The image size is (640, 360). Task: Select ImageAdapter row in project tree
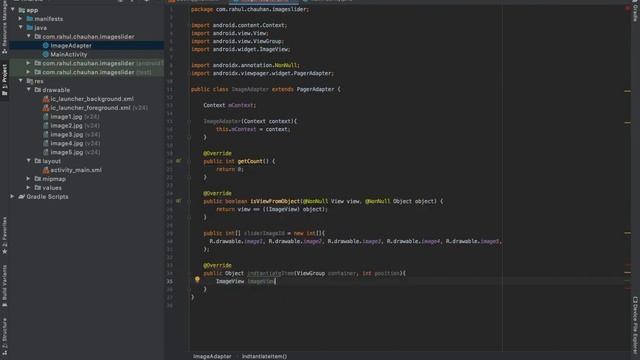[x=87, y=46]
